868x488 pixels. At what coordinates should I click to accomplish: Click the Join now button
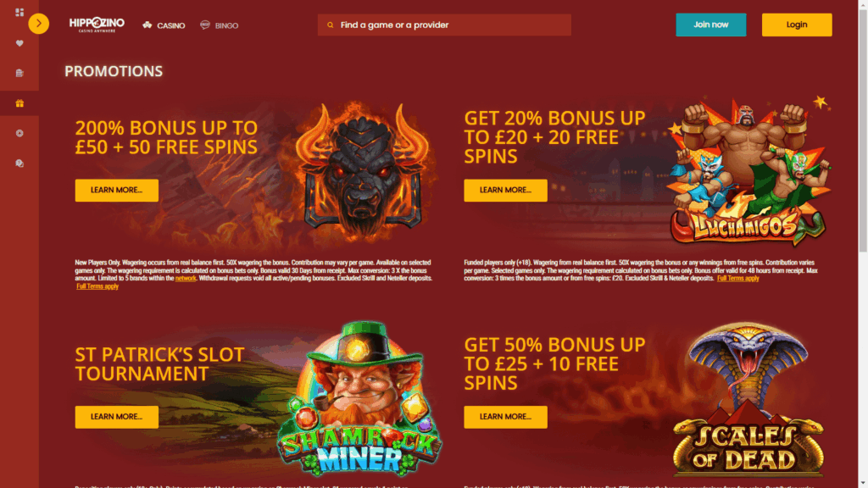pyautogui.click(x=711, y=25)
